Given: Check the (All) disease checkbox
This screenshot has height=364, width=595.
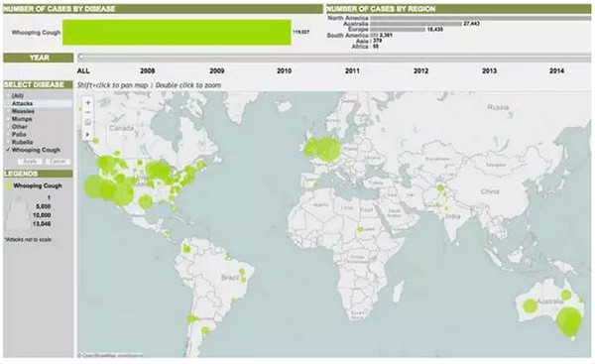Looking at the screenshot, I should point(8,95).
